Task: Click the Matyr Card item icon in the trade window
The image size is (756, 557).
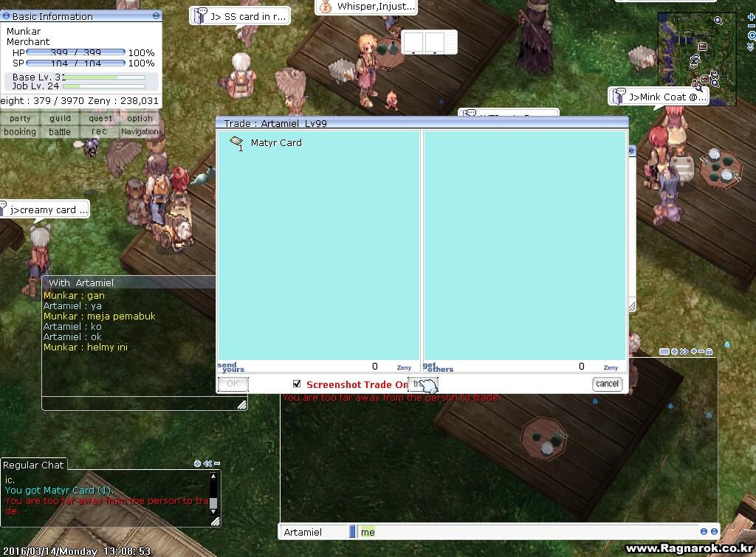Action: [237, 142]
